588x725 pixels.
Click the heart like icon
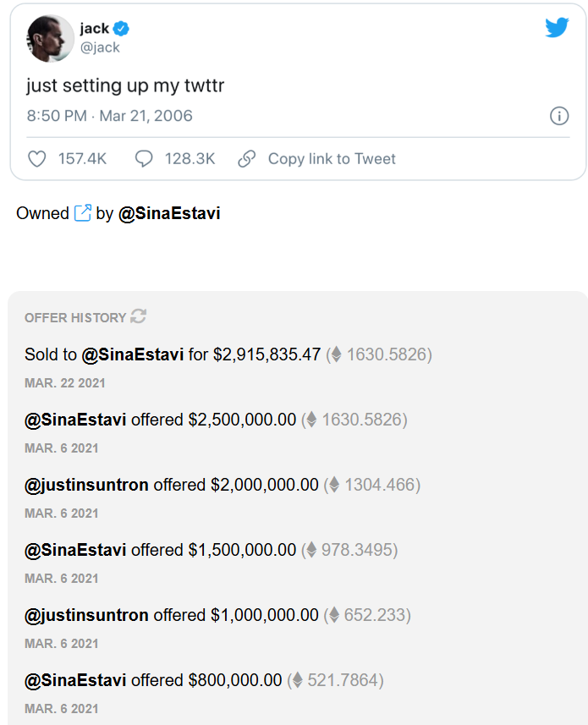tap(36, 159)
